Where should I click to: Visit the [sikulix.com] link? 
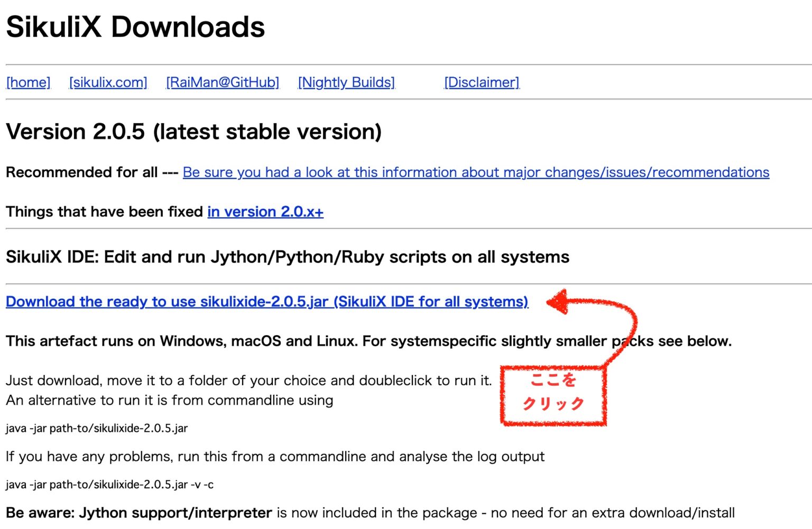pos(108,82)
